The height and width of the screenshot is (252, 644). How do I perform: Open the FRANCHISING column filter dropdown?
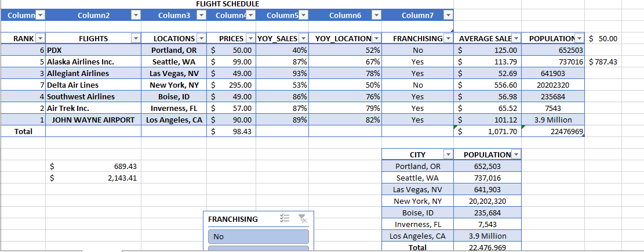[448, 39]
